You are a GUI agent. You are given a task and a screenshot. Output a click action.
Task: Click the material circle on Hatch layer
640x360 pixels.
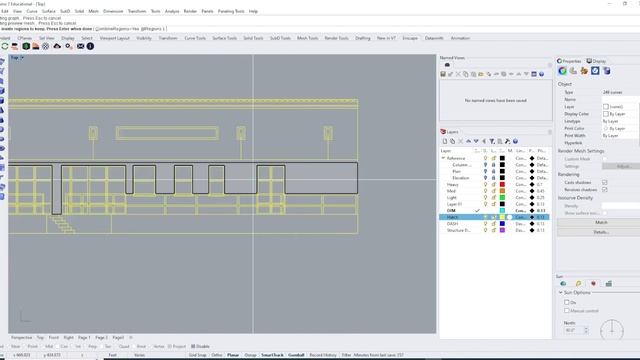(x=510, y=217)
